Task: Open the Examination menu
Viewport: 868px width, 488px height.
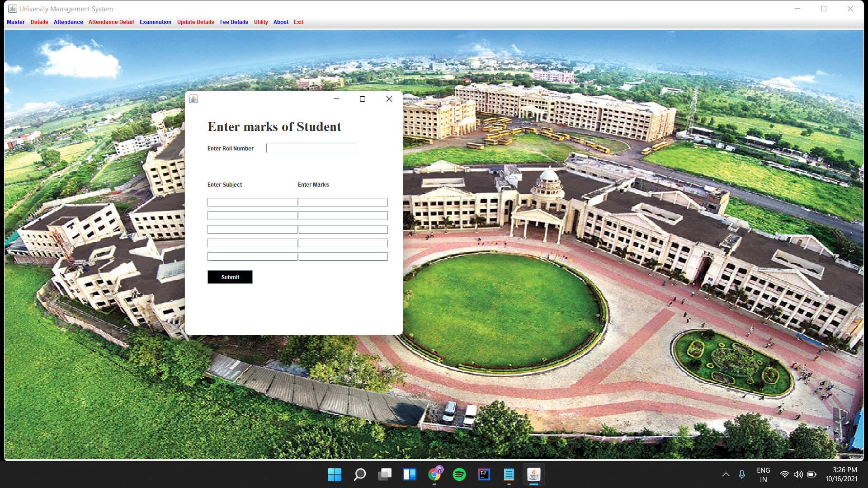Action: click(x=155, y=22)
